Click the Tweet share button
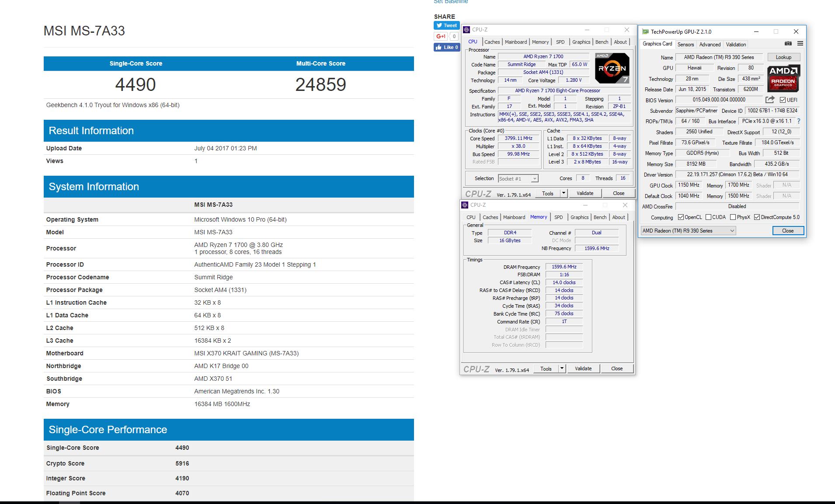This screenshot has height=504, width=835. pyautogui.click(x=446, y=25)
